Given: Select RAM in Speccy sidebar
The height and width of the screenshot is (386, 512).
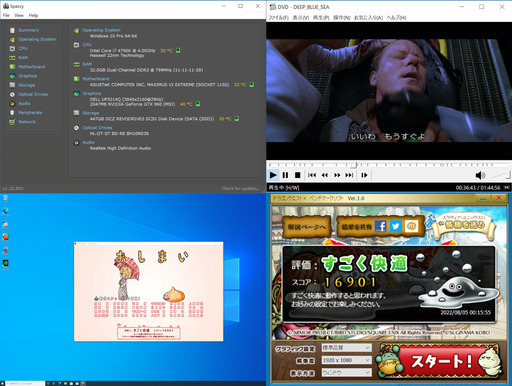Looking at the screenshot, I should coord(23,58).
